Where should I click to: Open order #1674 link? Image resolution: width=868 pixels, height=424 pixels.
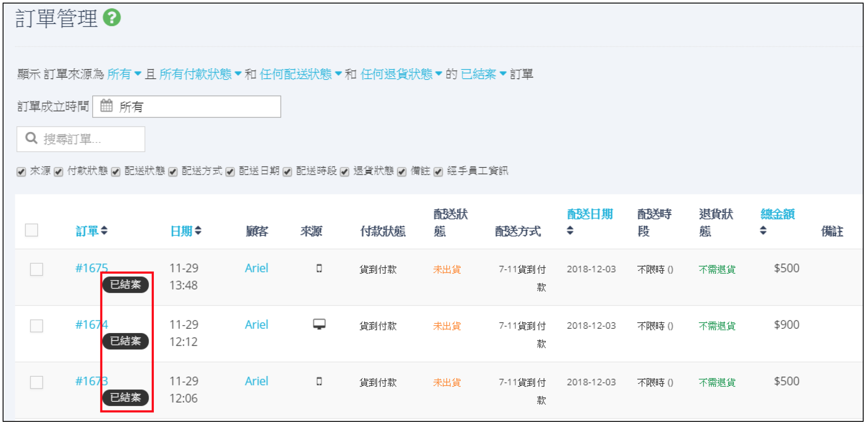pos(91,324)
